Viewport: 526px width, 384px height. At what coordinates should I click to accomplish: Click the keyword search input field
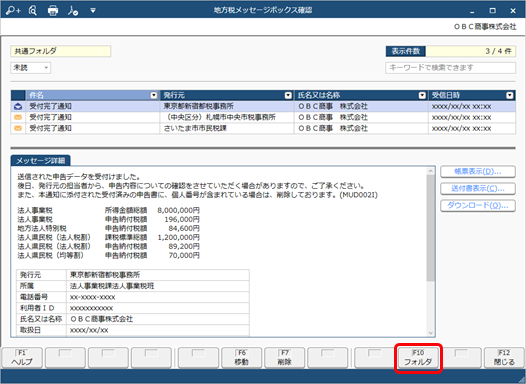450,68
